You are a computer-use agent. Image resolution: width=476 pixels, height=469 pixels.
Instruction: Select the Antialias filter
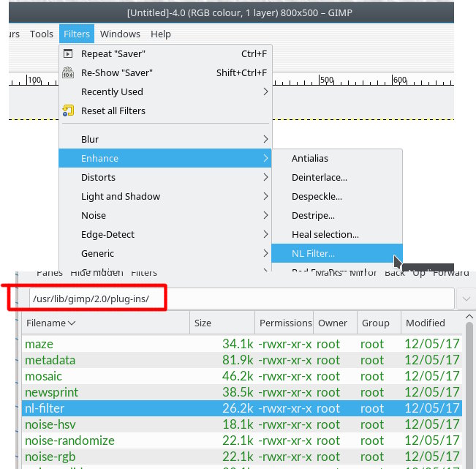[x=337, y=158]
